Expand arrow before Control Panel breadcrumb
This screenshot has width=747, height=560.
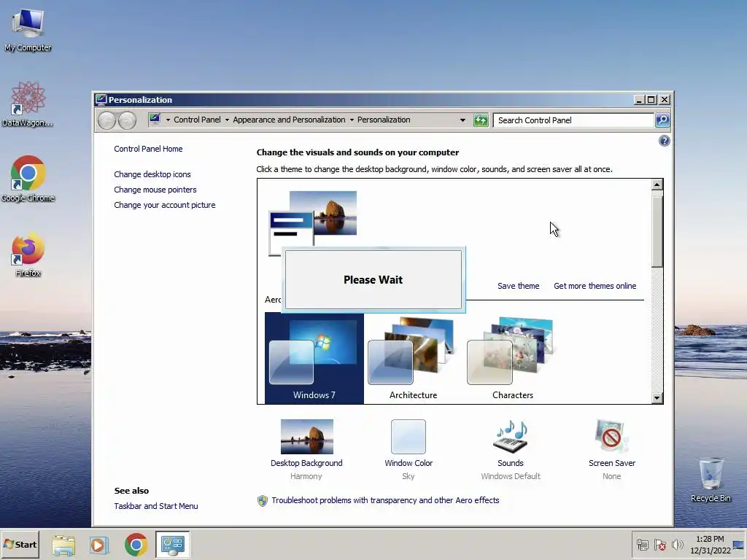(168, 120)
